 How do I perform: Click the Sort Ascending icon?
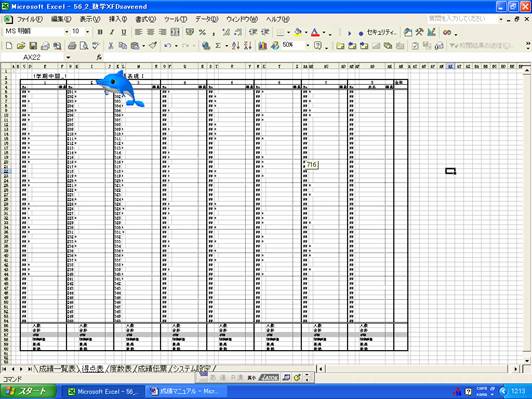[x=236, y=45]
